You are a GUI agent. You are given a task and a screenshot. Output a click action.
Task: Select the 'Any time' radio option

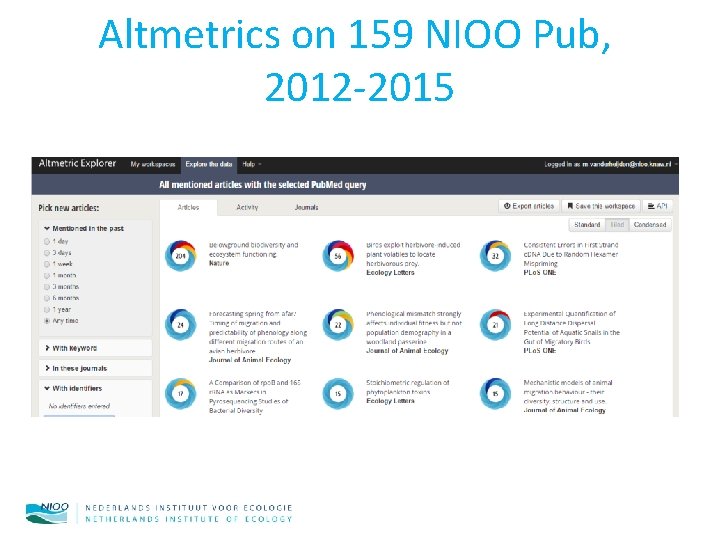point(46,321)
